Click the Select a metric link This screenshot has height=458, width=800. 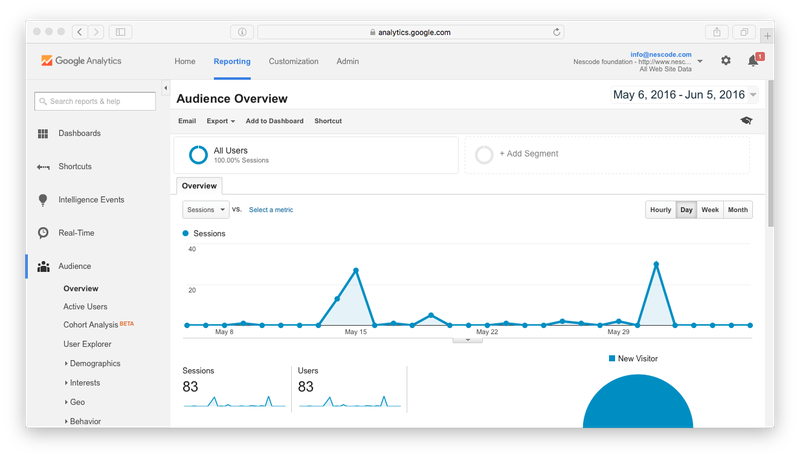pyautogui.click(x=271, y=210)
